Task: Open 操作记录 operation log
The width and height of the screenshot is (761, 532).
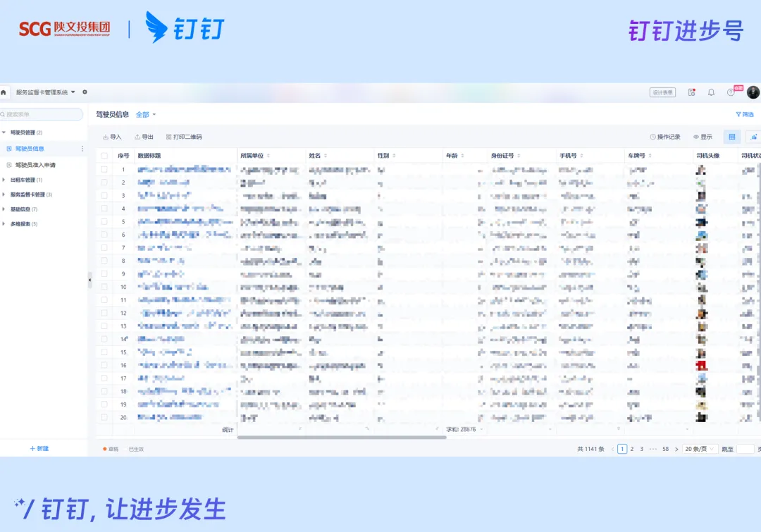Action: [x=665, y=137]
